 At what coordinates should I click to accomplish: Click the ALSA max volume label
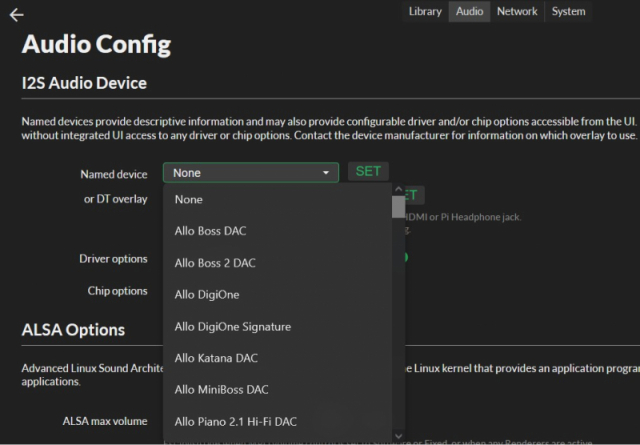tap(105, 421)
